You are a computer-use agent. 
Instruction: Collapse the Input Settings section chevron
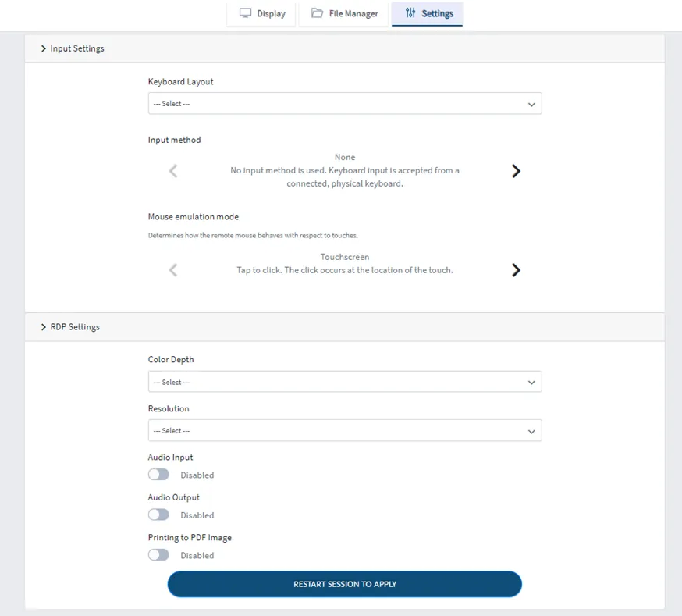pyautogui.click(x=44, y=48)
